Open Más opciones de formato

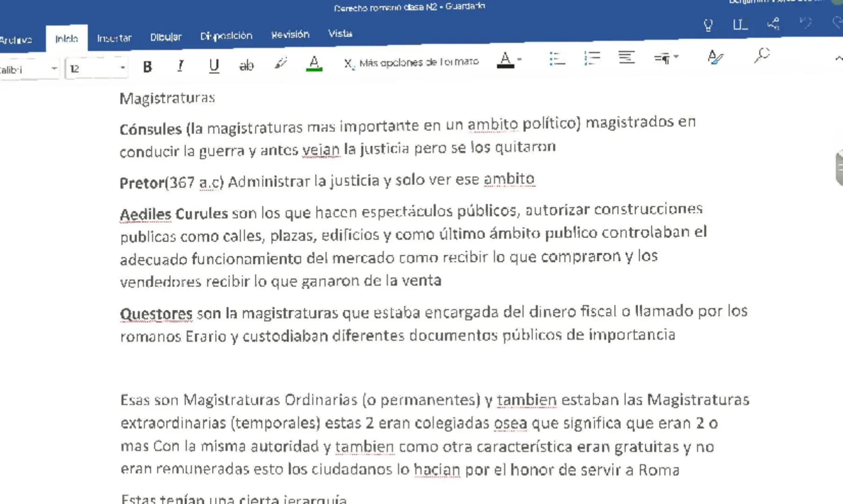[419, 62]
